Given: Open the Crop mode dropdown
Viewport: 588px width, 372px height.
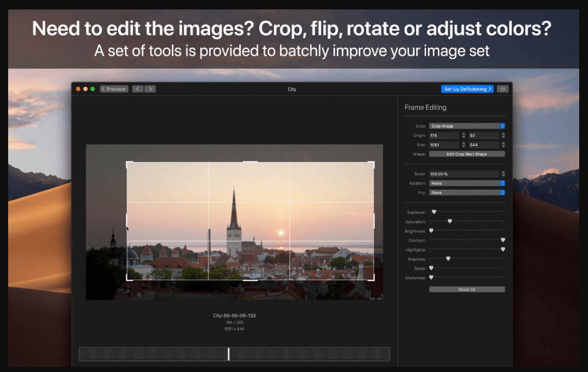Looking at the screenshot, I should click(467, 126).
